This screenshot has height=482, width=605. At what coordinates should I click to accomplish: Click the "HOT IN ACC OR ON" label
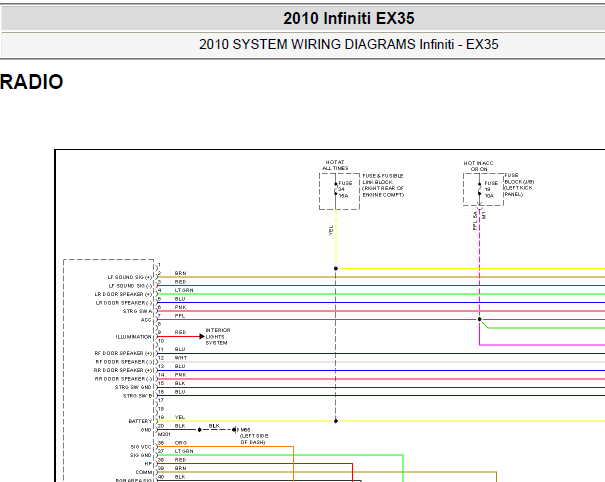point(478,166)
